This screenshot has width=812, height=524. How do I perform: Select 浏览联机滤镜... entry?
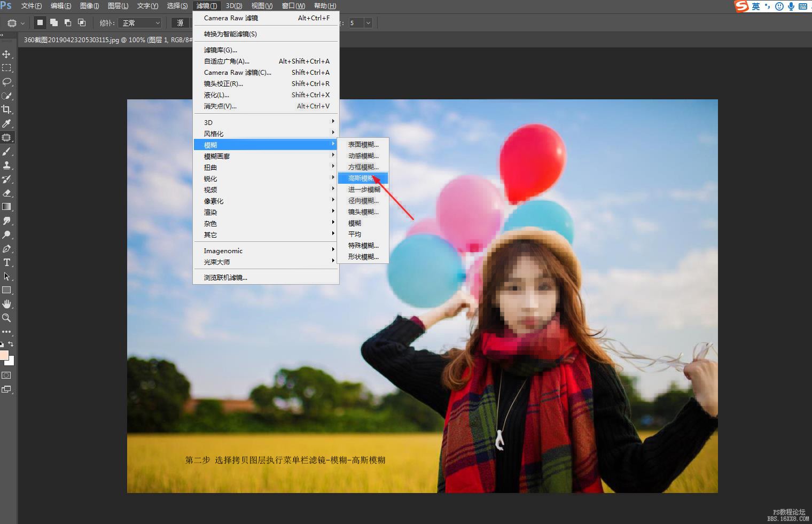pos(266,277)
